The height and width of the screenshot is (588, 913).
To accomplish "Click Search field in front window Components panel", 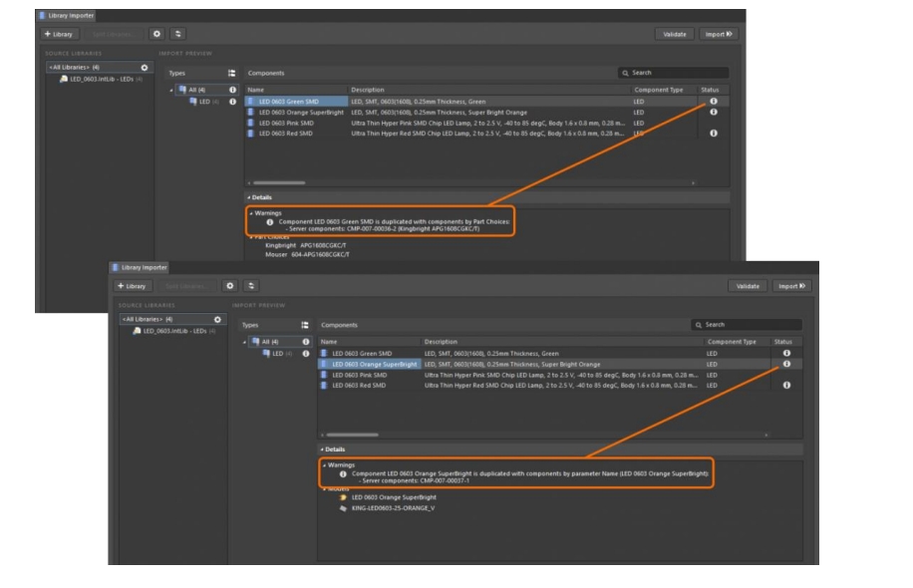I will click(x=747, y=325).
